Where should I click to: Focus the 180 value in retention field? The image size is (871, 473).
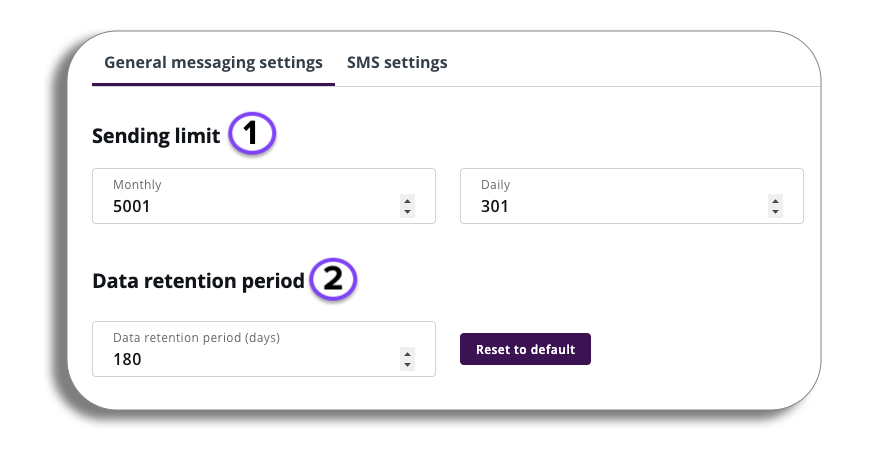[x=128, y=359]
